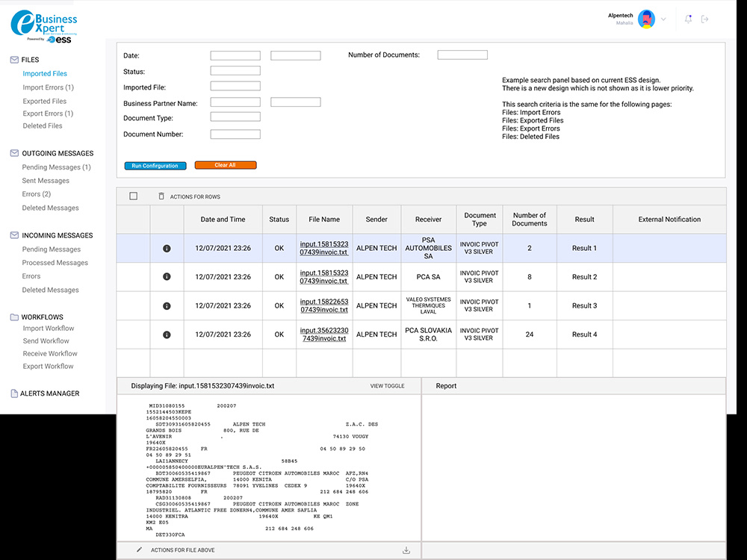Image resolution: width=747 pixels, height=560 pixels.
Task: Download the displayed file via download icon
Action: [406, 550]
